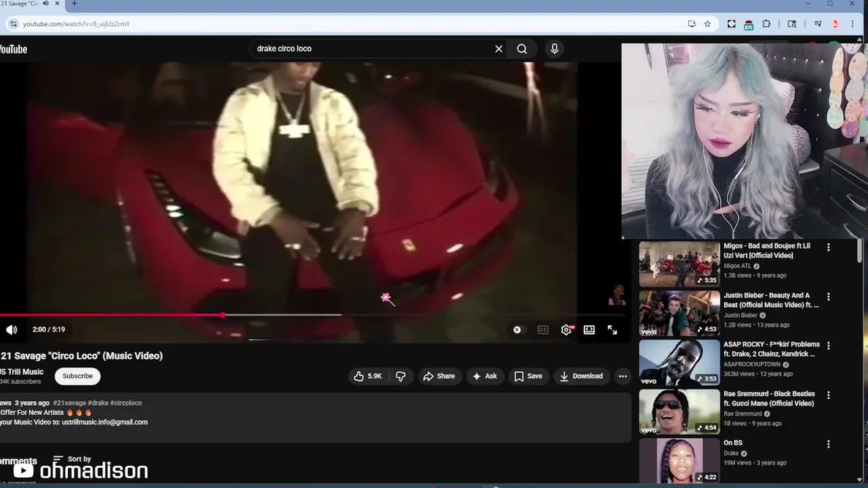Open the Ask AI button
The height and width of the screenshot is (488, 868).
coord(485,376)
